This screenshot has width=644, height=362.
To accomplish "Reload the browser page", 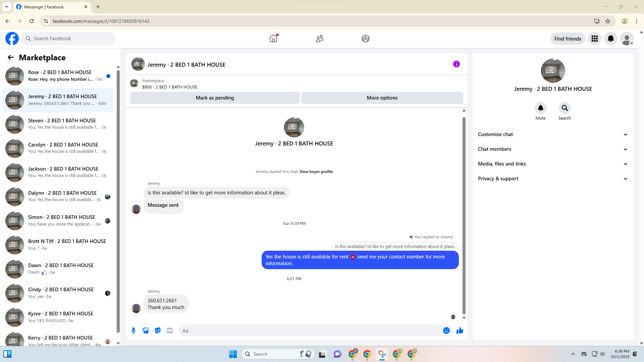I will point(32,21).
